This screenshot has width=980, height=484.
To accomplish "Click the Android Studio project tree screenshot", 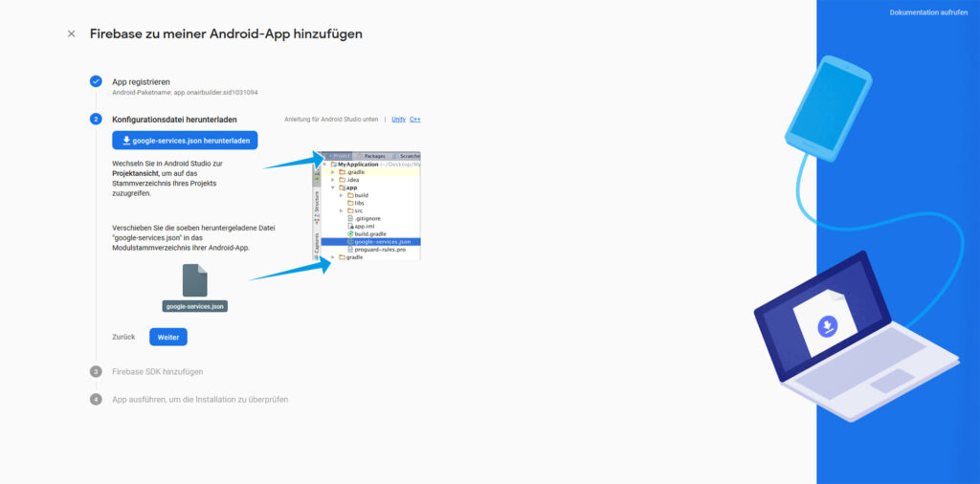I will [x=367, y=206].
